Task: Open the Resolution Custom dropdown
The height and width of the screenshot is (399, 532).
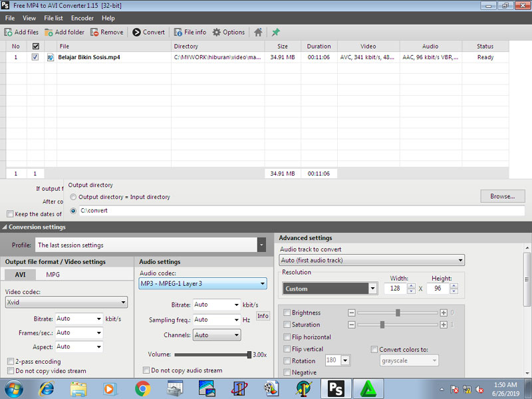Action: [x=372, y=289]
